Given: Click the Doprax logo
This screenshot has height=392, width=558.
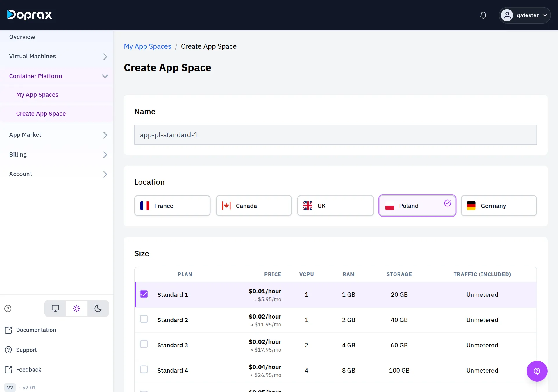Looking at the screenshot, I should (x=30, y=15).
